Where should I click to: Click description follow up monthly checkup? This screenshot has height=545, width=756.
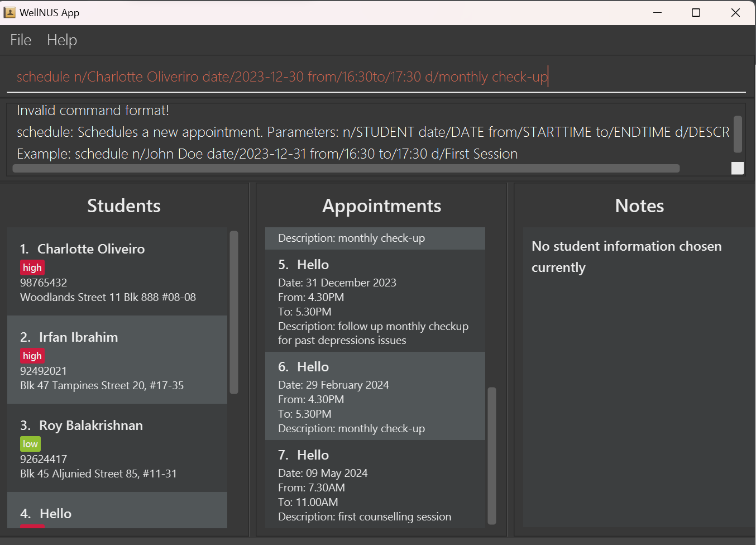coord(373,333)
